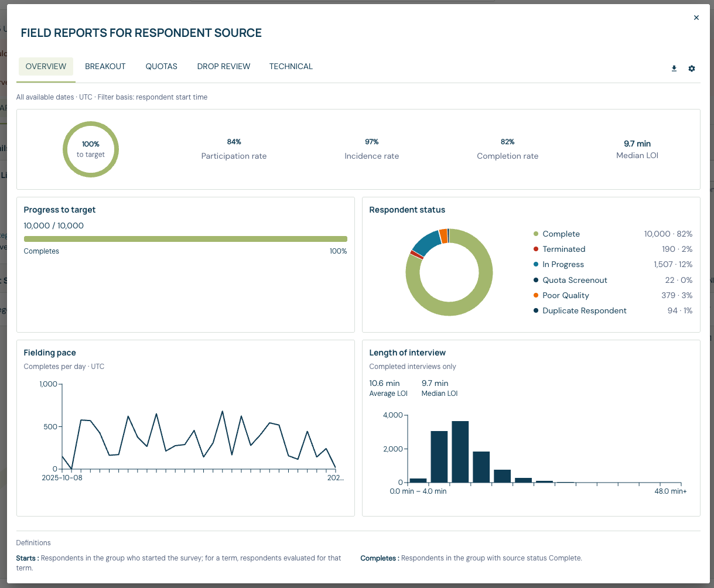Click the Duplicate Respondent legend dot
The height and width of the screenshot is (588, 714).
(536, 310)
